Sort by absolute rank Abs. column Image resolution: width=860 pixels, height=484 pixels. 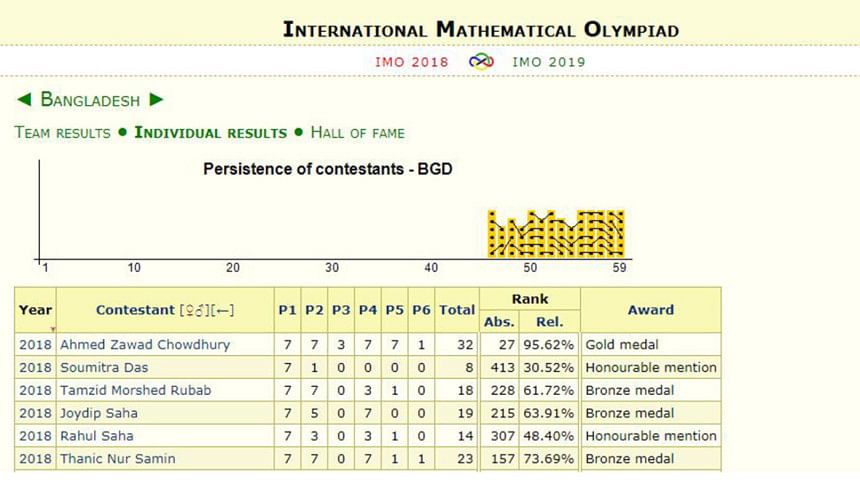tap(499, 322)
